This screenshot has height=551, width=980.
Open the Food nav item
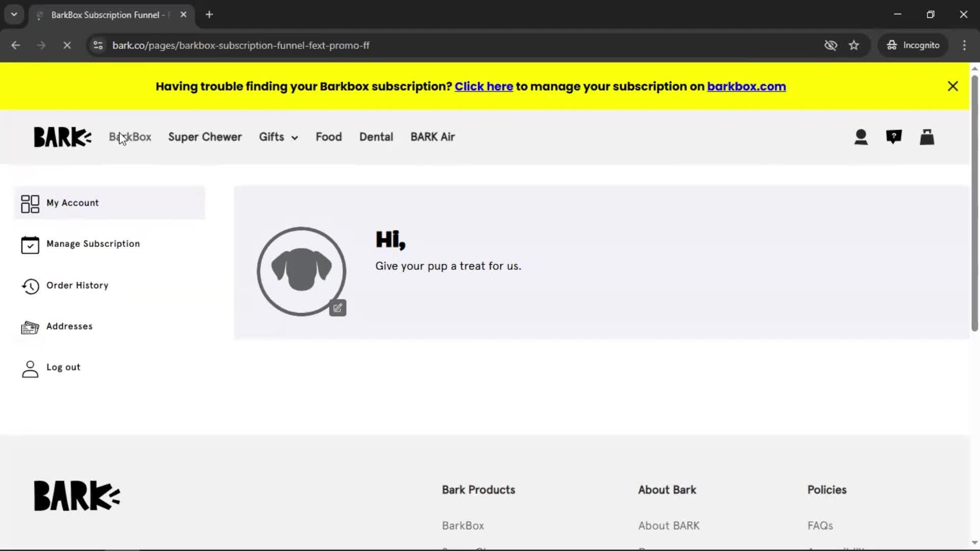coord(329,137)
